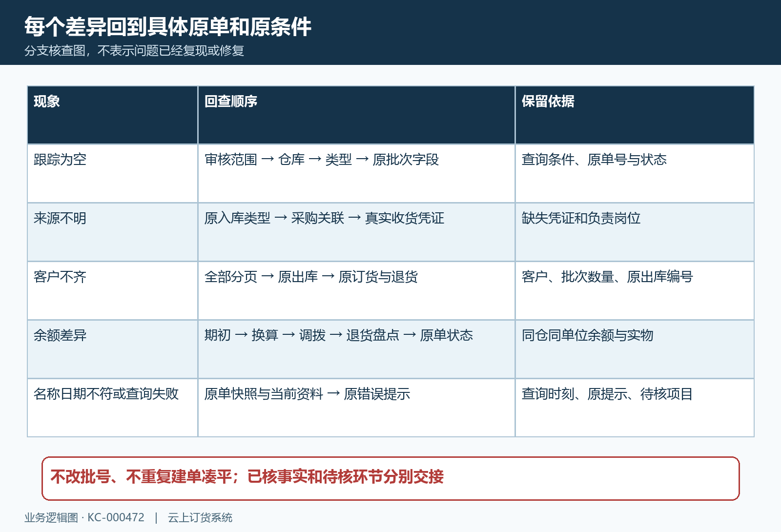This screenshot has width=781, height=532.
Task: Select the 跟踪为空 cell
Action: tap(113, 174)
